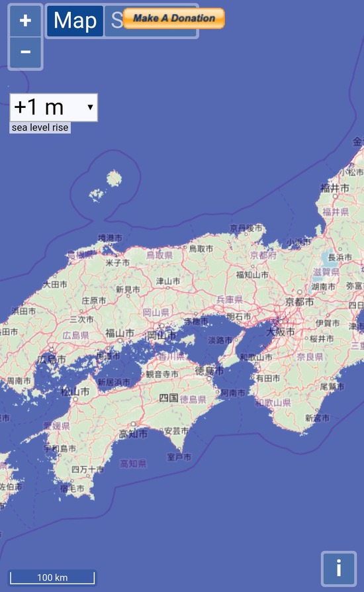Click the 広島市 city label
This screenshot has height=592, width=364.
52,360
